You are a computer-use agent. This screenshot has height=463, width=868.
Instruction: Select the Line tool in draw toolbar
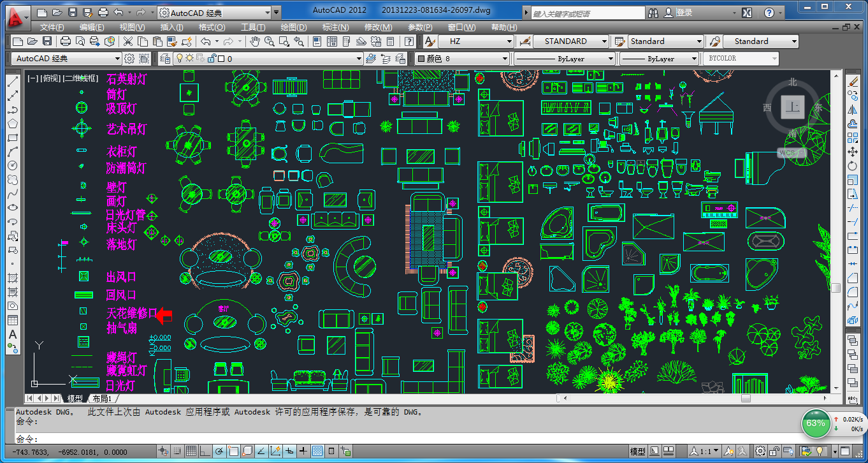coord(13,82)
